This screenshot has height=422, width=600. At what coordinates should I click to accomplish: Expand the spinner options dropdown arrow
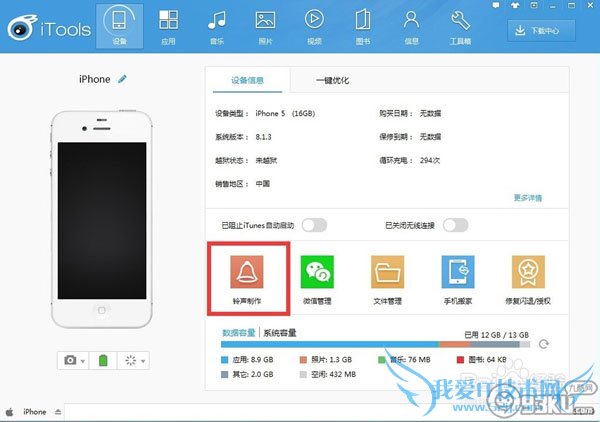pos(143,361)
